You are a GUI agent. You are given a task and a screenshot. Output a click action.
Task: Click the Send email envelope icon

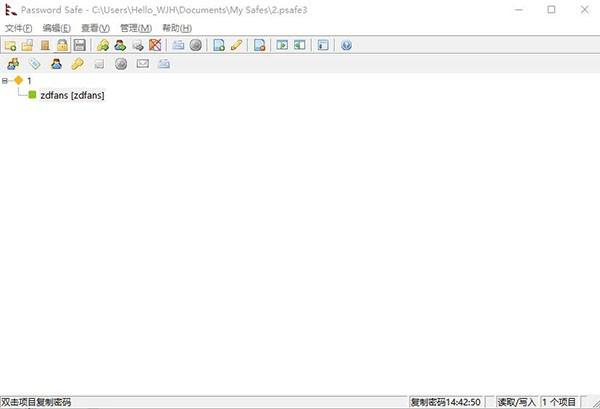point(143,64)
